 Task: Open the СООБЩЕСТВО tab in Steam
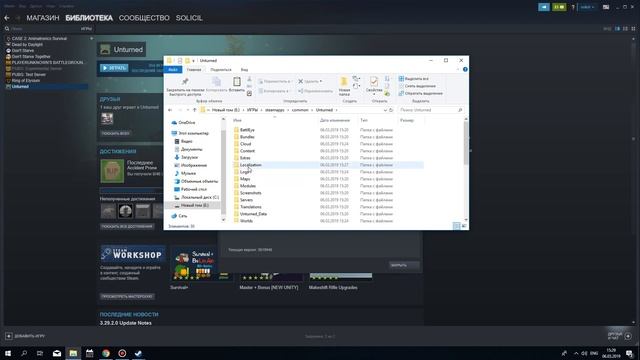click(144, 18)
